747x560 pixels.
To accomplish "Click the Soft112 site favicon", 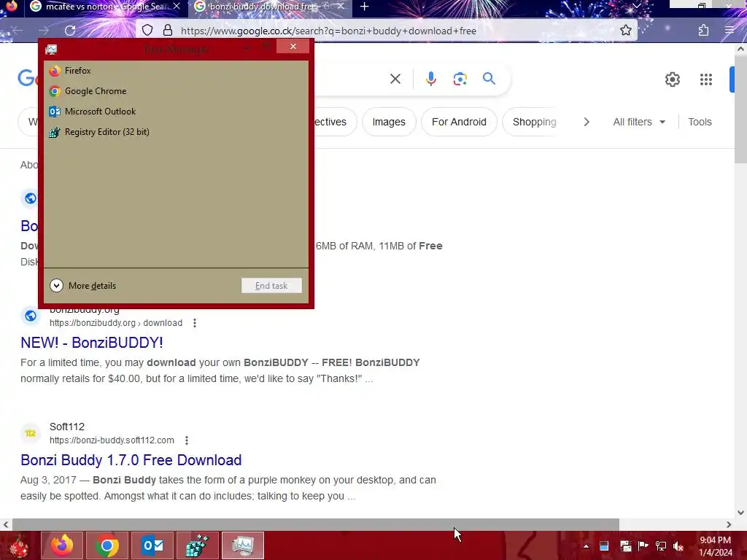I will point(31,433).
